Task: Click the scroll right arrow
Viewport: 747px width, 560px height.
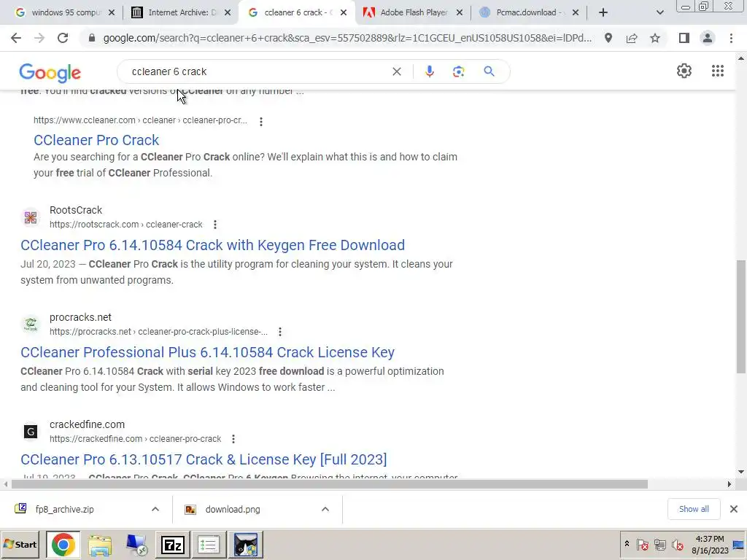Action: click(x=729, y=484)
